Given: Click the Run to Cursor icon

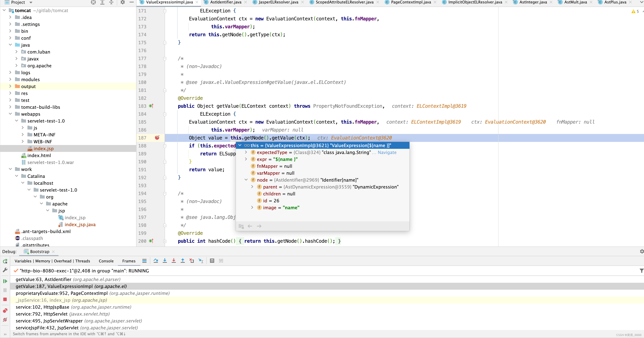Looking at the screenshot, I should tap(201, 261).
